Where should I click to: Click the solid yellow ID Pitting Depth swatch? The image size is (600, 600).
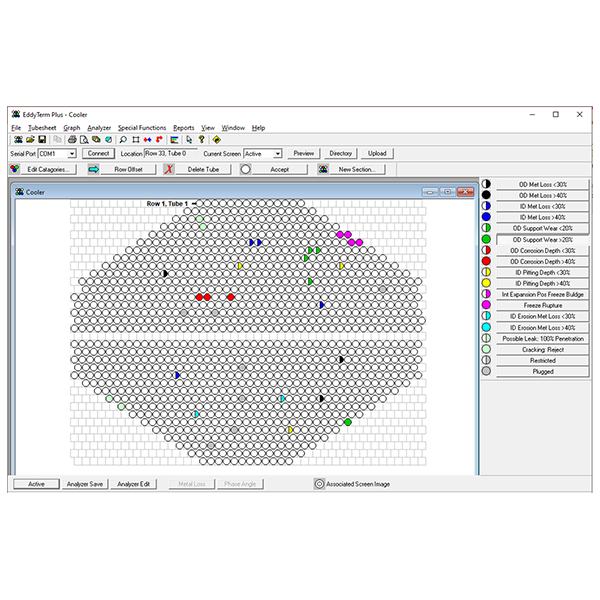pyautogui.click(x=486, y=283)
